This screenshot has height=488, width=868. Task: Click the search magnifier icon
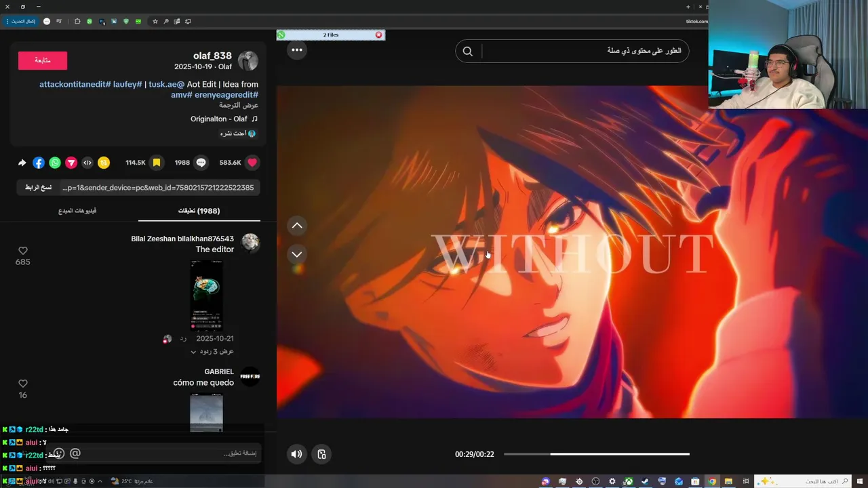click(468, 51)
